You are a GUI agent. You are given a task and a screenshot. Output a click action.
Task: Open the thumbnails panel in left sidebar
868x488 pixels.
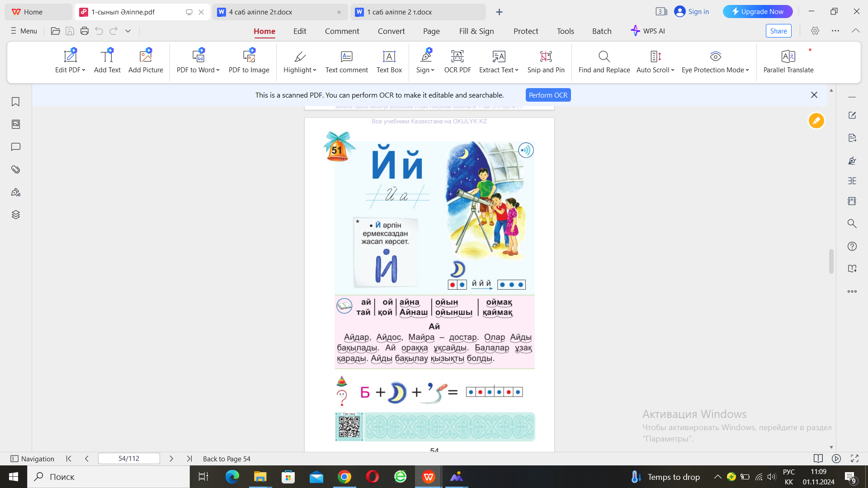coord(16,124)
